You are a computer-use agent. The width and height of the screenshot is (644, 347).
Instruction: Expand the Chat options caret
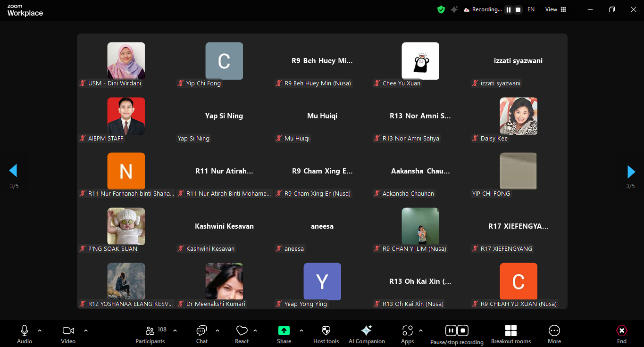pyautogui.click(x=217, y=330)
